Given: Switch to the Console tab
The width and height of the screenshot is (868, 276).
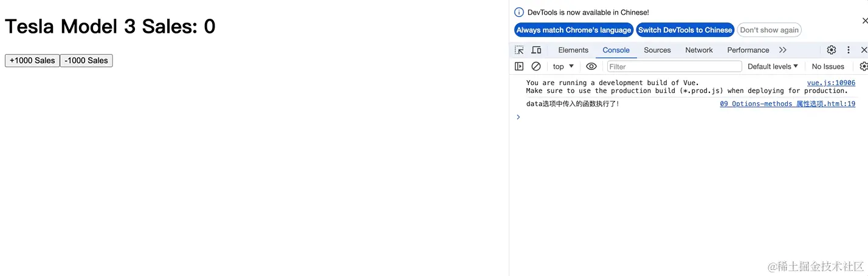Looking at the screenshot, I should click(x=616, y=50).
